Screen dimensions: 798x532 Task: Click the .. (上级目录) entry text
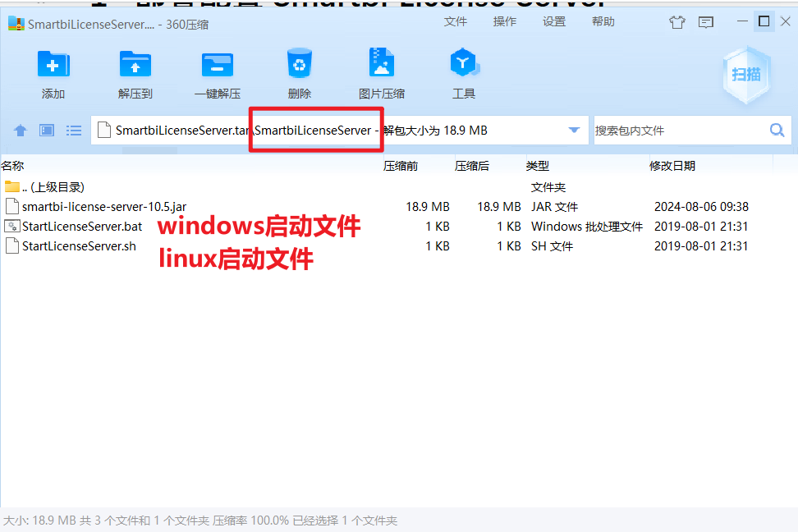point(53,187)
